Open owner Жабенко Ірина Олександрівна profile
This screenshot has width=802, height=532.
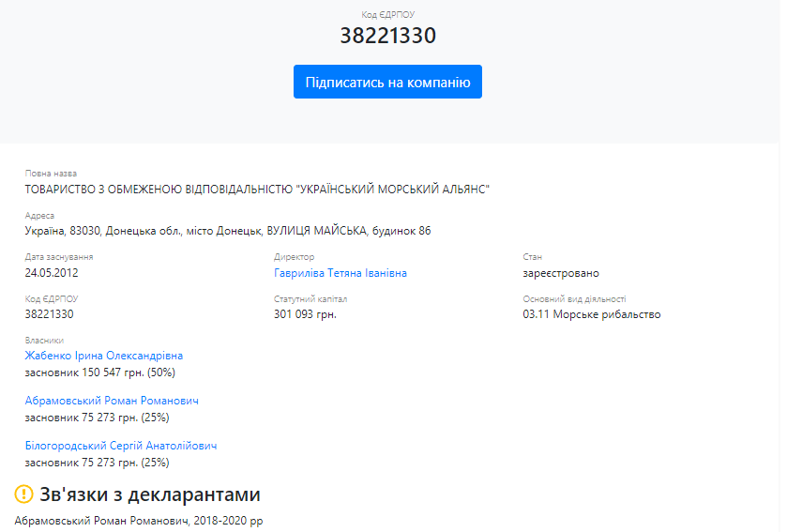coord(104,356)
